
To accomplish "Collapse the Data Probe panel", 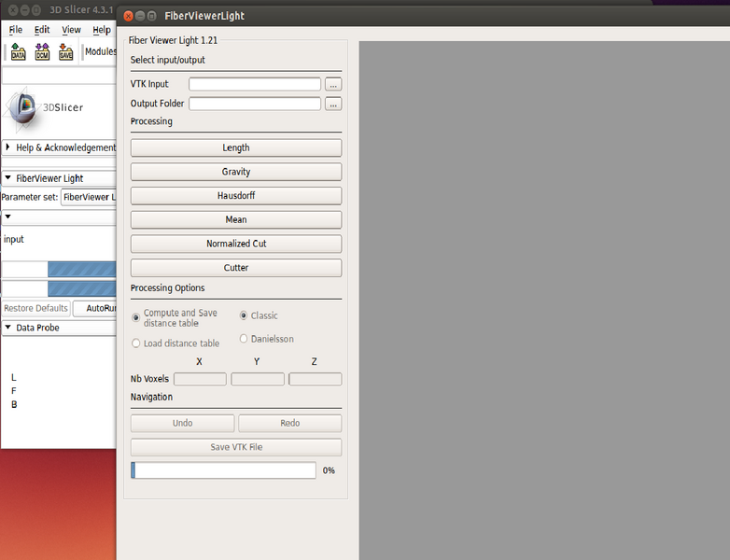I will pyautogui.click(x=8, y=328).
